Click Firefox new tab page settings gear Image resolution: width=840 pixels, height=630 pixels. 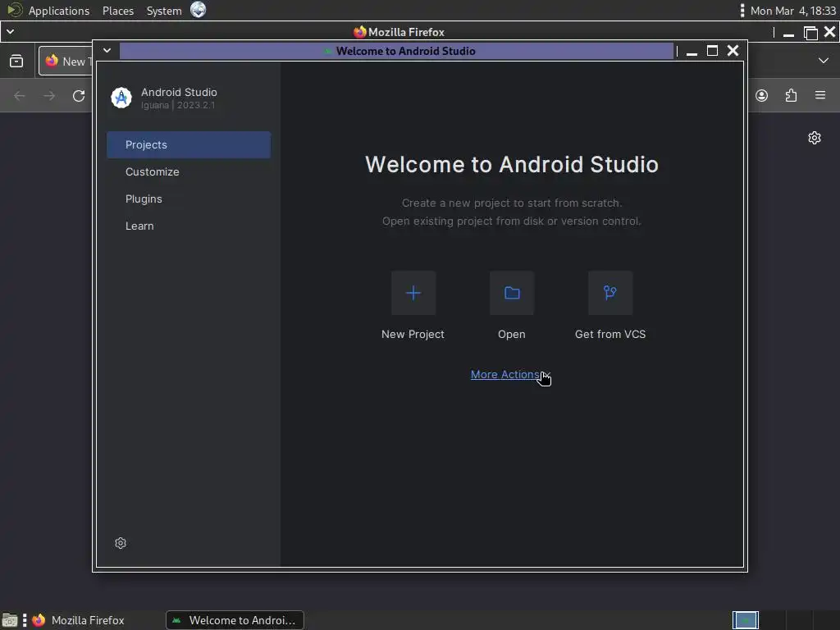(x=815, y=138)
